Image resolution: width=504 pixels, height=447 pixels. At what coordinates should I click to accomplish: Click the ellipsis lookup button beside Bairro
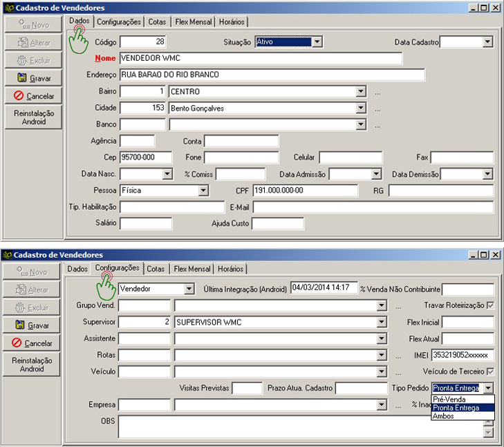click(x=377, y=92)
